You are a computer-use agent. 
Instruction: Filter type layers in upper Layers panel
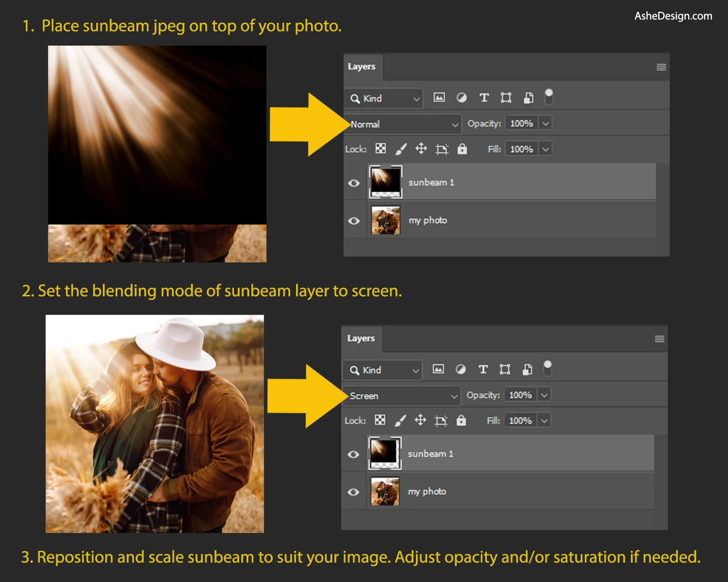(484, 97)
